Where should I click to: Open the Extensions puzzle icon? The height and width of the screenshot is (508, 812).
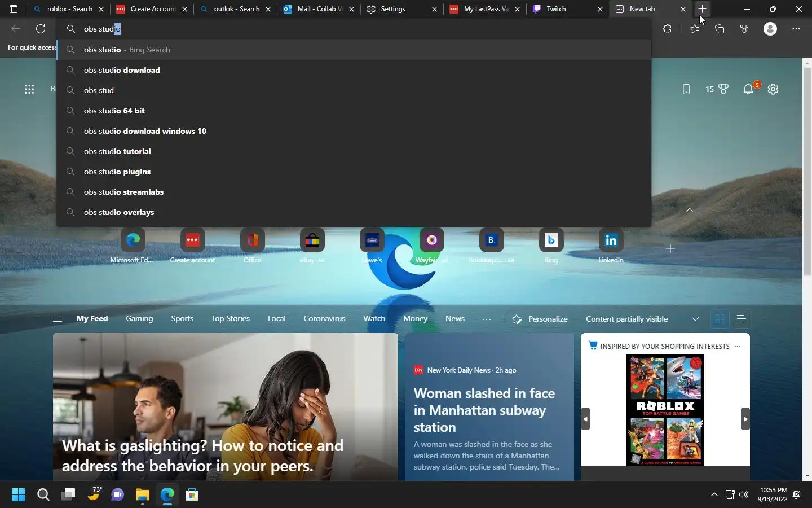(x=668, y=29)
